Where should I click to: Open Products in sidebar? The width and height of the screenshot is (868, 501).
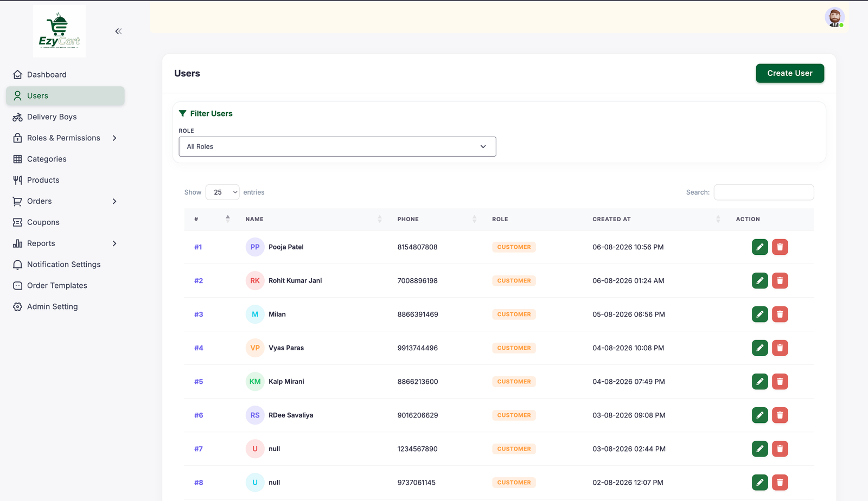coord(65,181)
